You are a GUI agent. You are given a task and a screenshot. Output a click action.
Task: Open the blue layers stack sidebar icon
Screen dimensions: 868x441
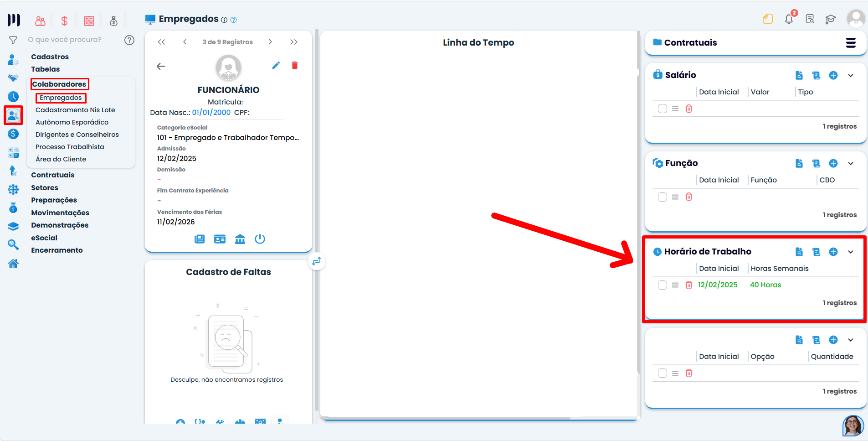(13, 226)
